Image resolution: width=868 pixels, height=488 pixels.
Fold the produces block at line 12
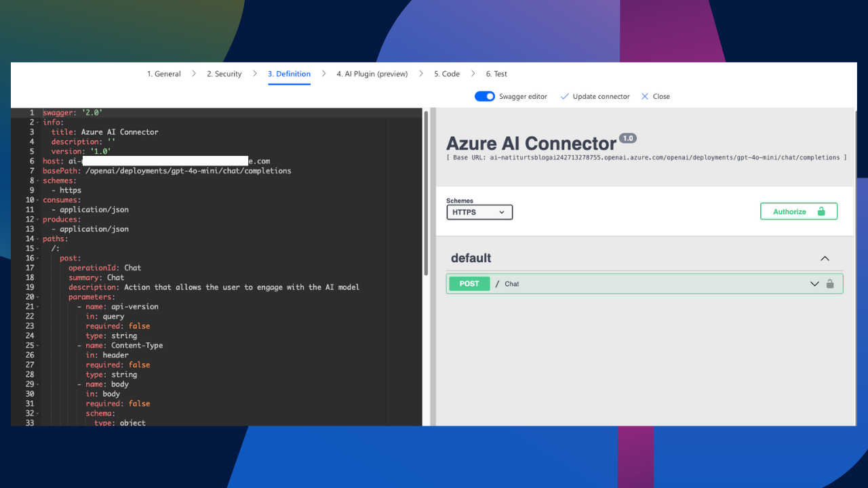click(x=38, y=220)
